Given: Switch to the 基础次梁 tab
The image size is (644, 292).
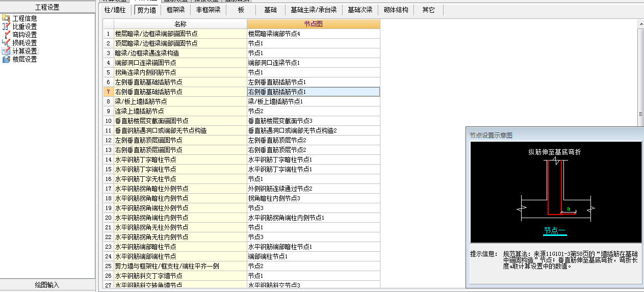Looking at the screenshot, I should [360, 10].
